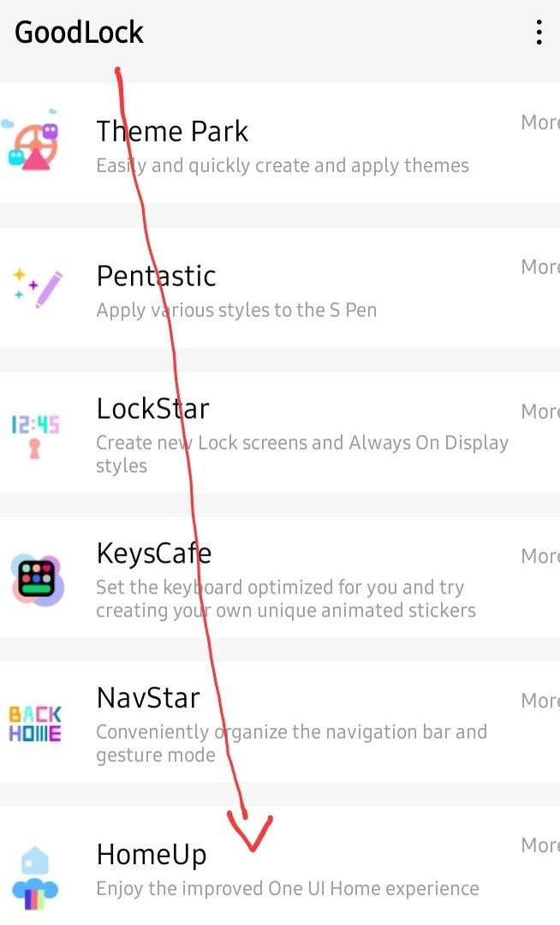Select the NavStar description text
Screen dimensions: 560x925
pyautogui.click(x=292, y=743)
